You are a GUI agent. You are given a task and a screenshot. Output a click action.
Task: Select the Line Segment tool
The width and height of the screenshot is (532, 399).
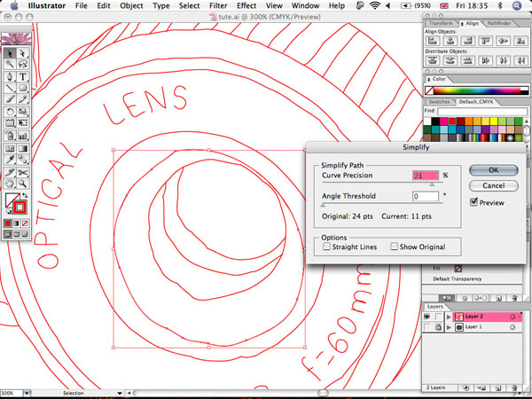pos(10,88)
